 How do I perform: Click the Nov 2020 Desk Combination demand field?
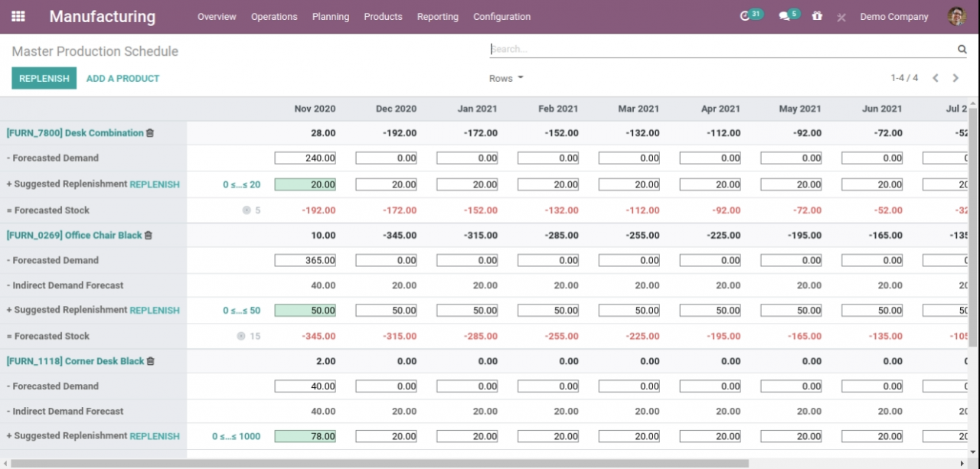(x=305, y=158)
